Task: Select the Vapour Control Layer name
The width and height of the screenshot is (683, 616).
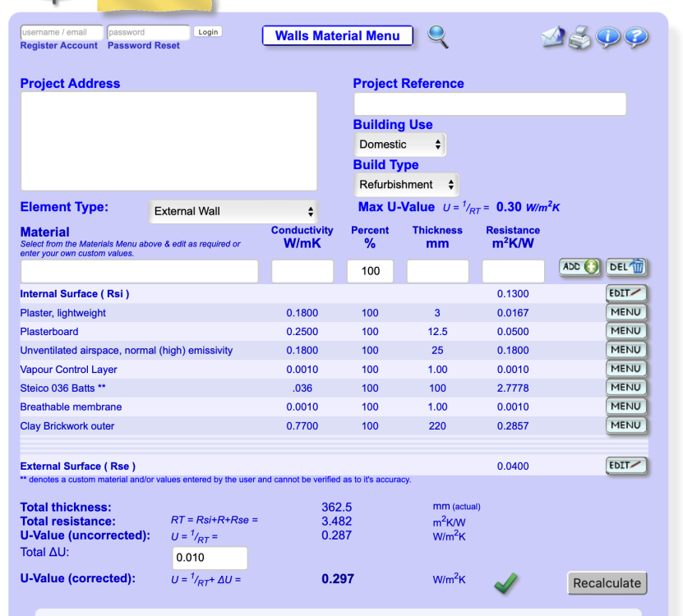Action: (68, 370)
